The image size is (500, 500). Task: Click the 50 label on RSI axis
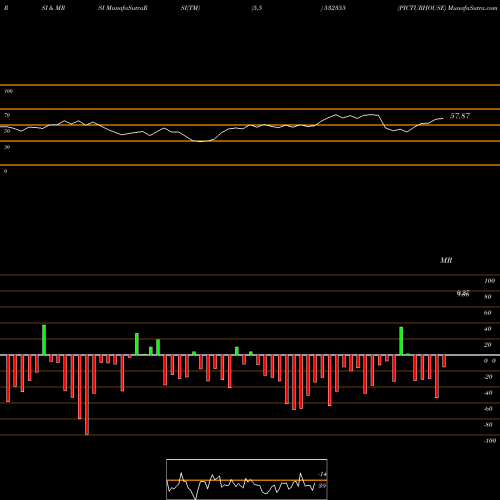point(7,131)
